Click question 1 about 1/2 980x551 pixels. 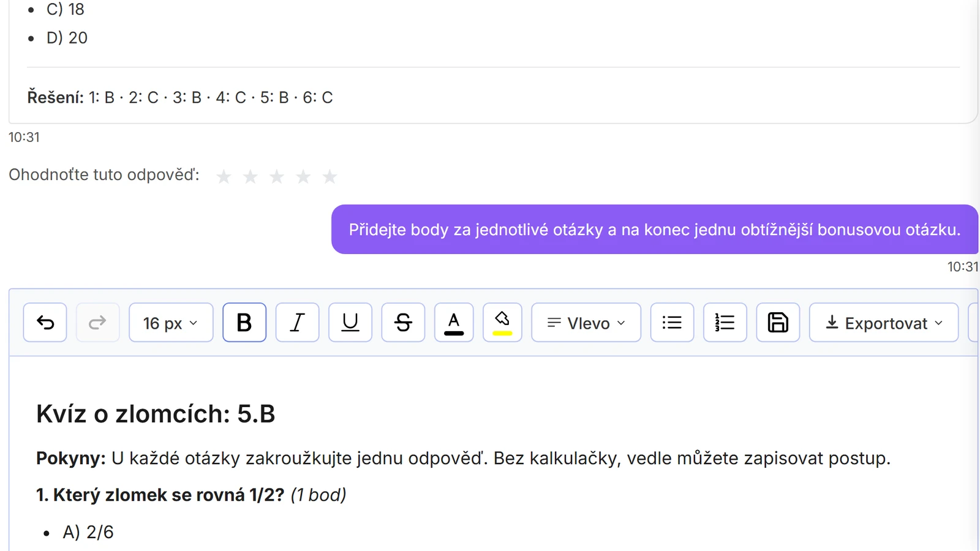coord(160,495)
